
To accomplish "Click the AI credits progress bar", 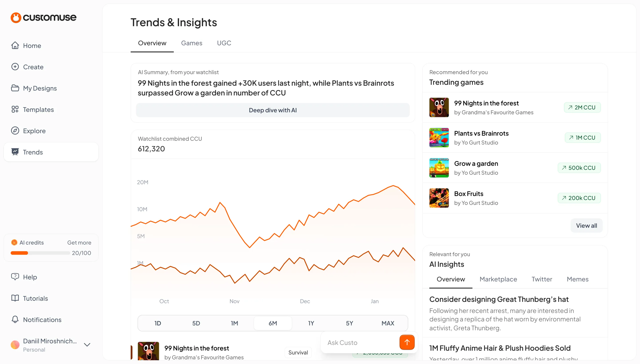I will pos(40,253).
